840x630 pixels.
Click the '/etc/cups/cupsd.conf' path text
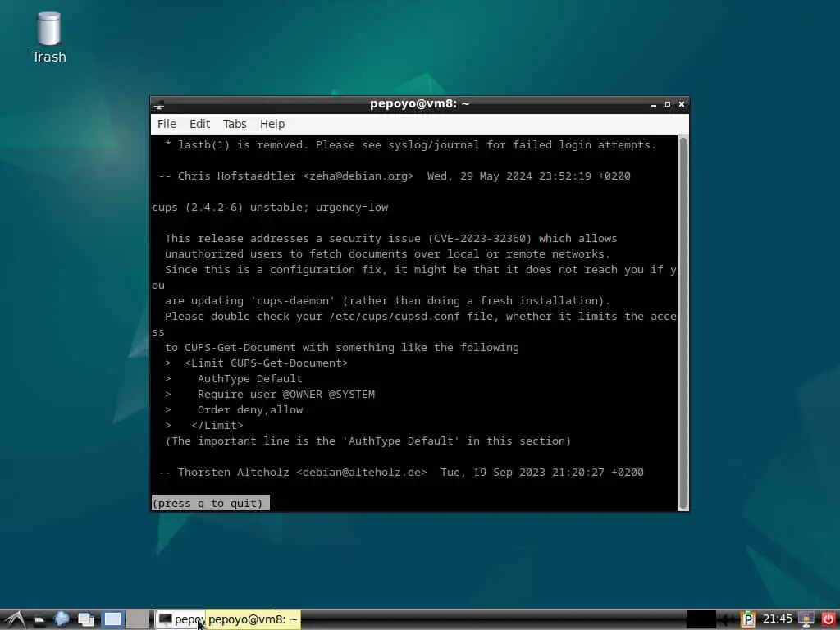click(395, 316)
